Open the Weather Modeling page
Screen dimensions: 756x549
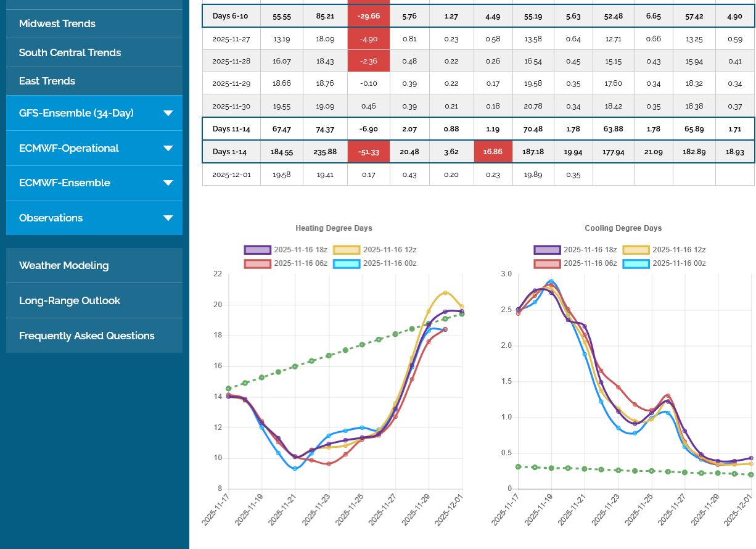[x=64, y=265]
